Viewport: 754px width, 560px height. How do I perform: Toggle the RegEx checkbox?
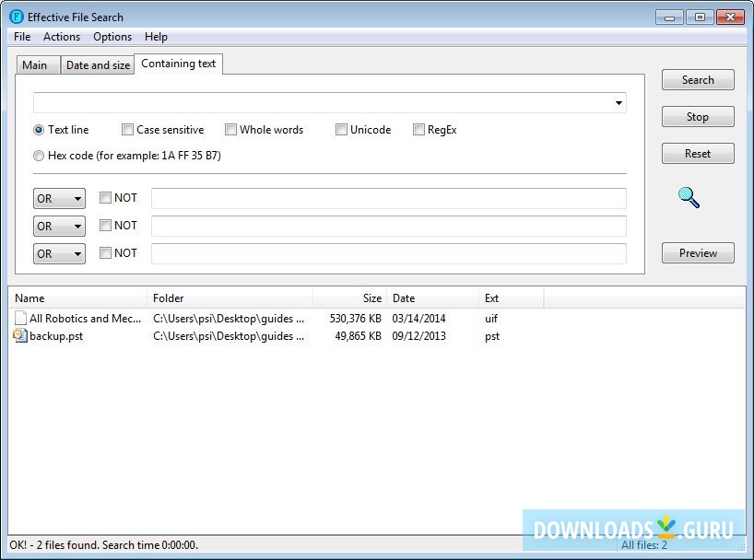tap(418, 129)
